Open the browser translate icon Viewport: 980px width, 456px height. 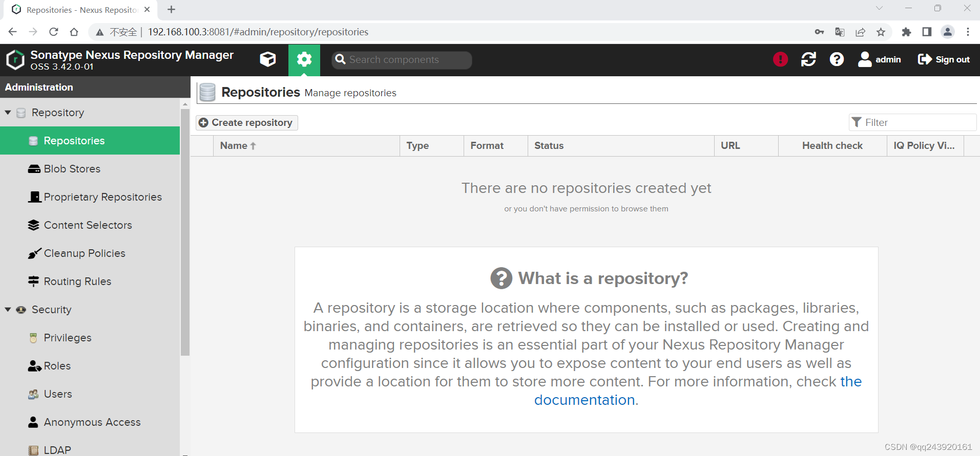pos(840,32)
